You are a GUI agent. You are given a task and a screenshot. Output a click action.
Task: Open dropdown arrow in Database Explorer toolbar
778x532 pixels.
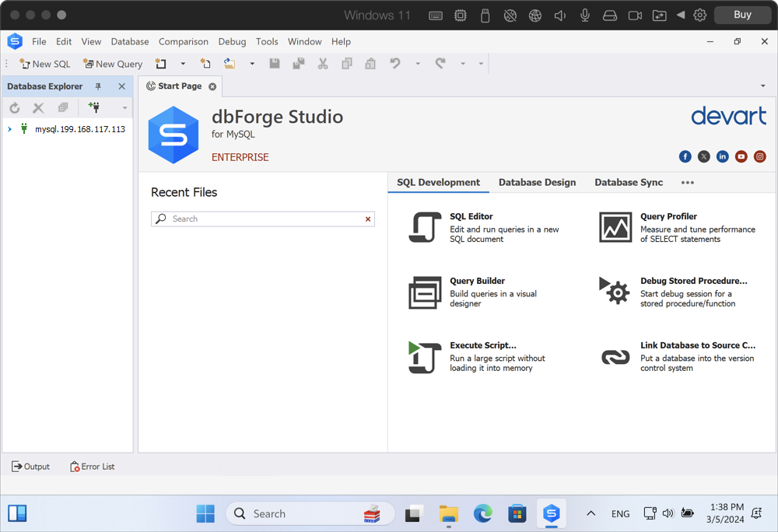pyautogui.click(x=125, y=108)
